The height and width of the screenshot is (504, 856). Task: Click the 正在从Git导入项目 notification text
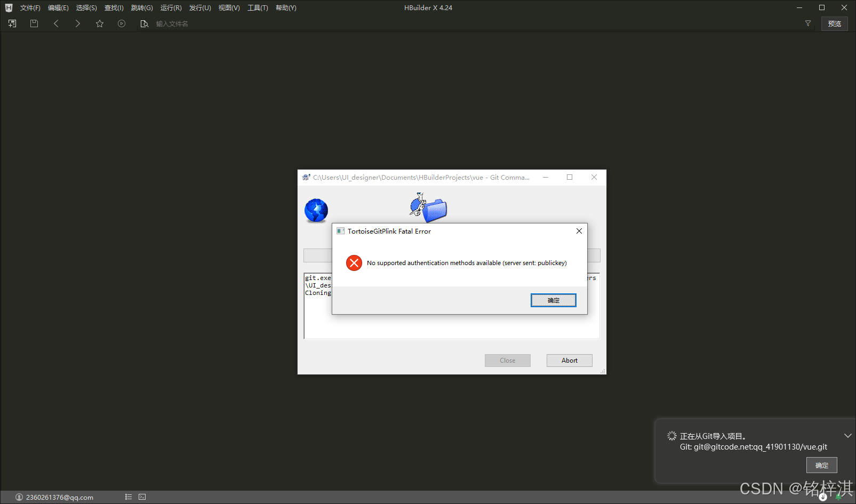coord(713,436)
